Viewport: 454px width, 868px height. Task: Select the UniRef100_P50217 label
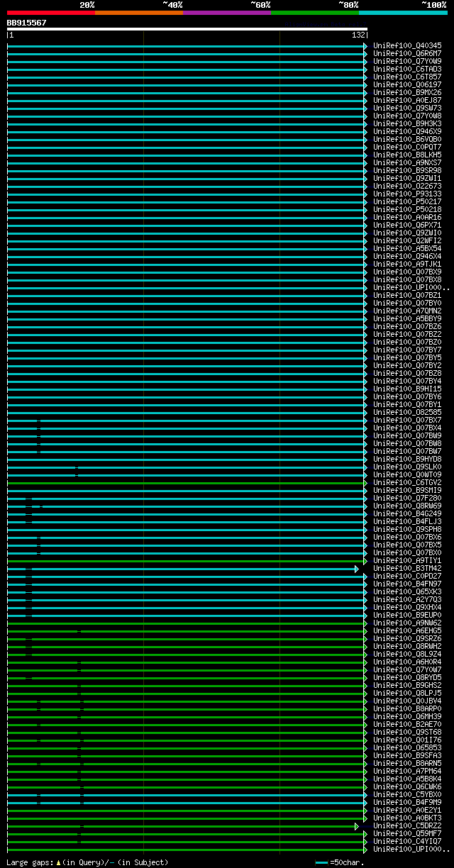coord(408,201)
